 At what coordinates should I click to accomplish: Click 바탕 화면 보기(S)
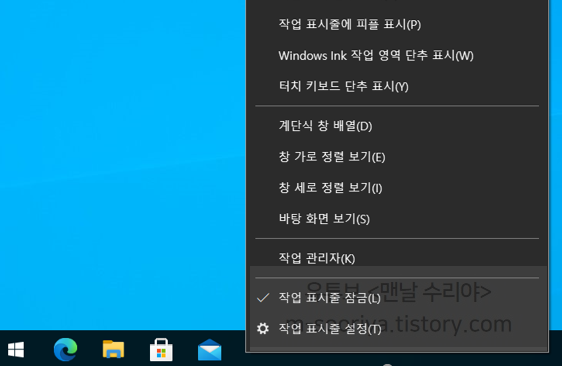[x=397, y=219]
